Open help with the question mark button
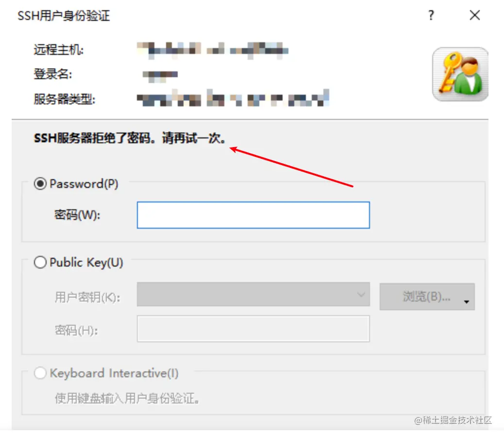 pyautogui.click(x=431, y=15)
